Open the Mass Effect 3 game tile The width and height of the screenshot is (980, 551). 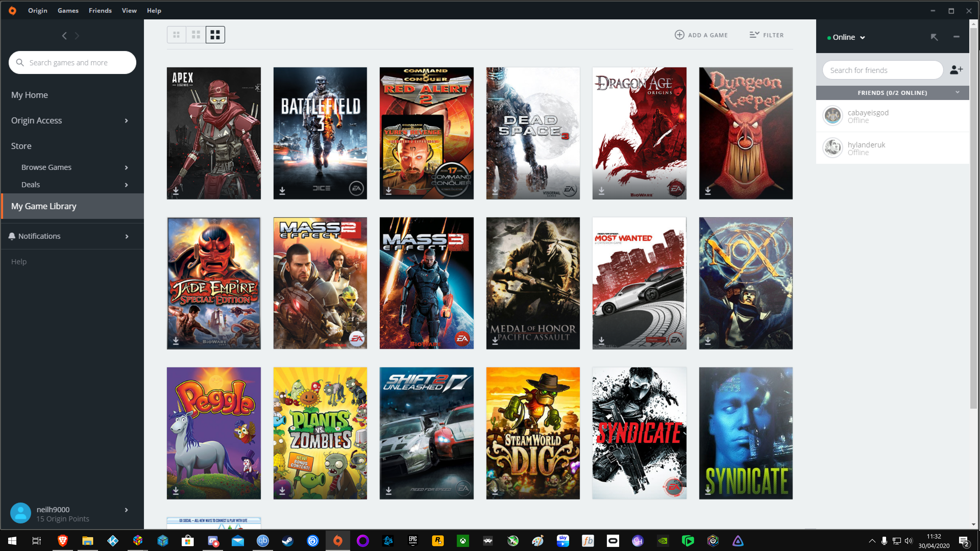coord(426,283)
